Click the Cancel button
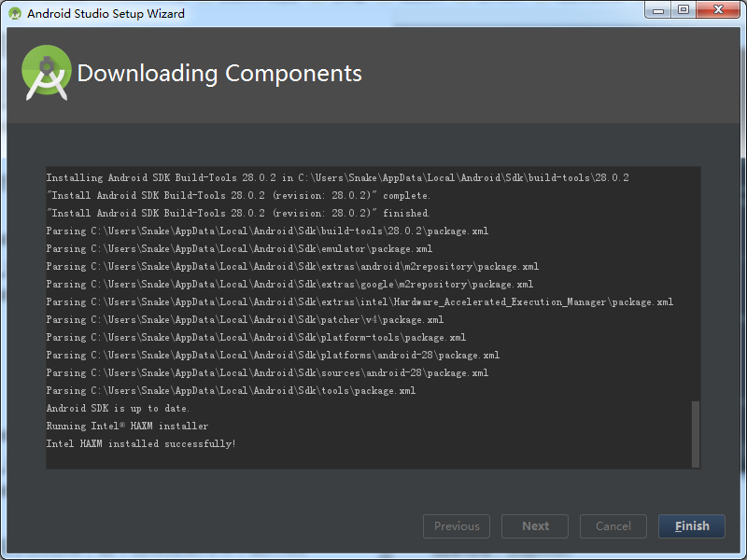 pyautogui.click(x=613, y=526)
